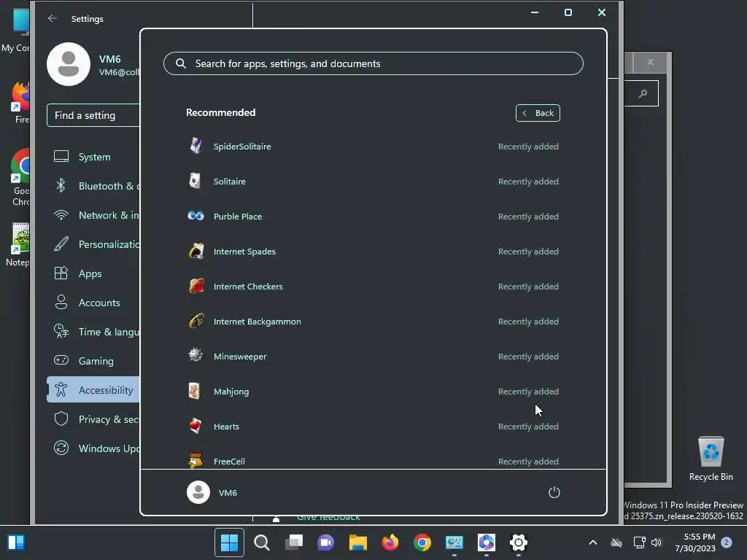This screenshot has height=560, width=747.
Task: Click the Start button on taskbar
Action: pyautogui.click(x=229, y=542)
